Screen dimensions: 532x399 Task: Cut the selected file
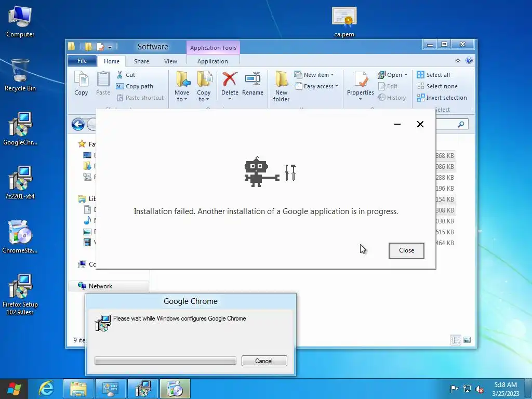pos(126,75)
